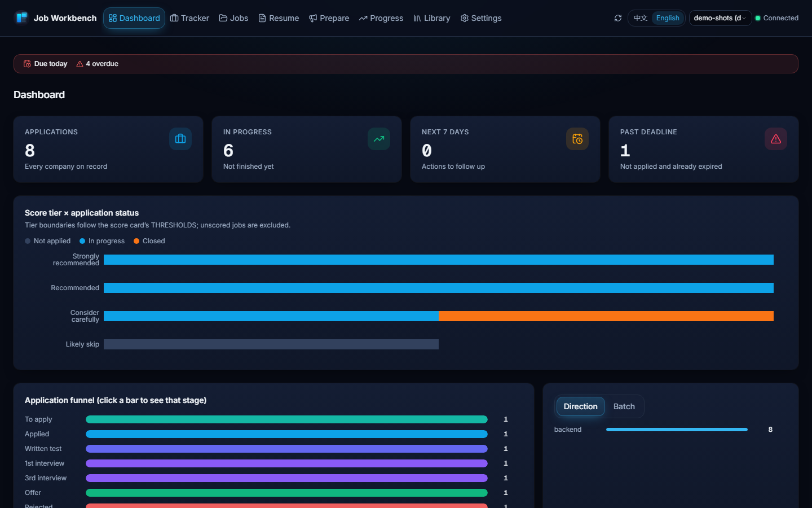Click the Due today alert link
Viewport: 812px width, 508px height.
45,64
